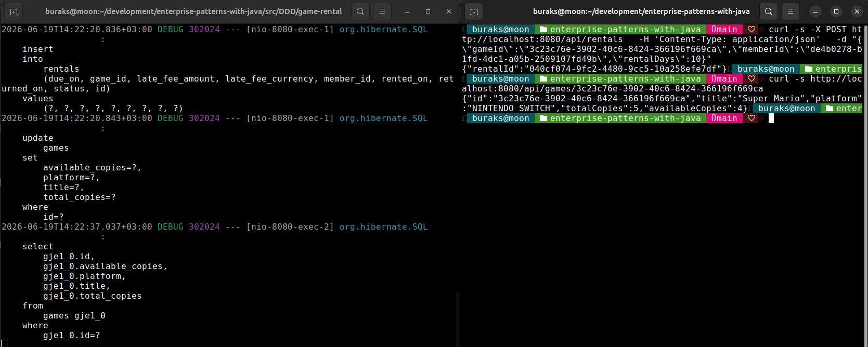Click 'available_copies=?,' in update statement
Viewport: 868px width, 347px height.
pos(92,168)
